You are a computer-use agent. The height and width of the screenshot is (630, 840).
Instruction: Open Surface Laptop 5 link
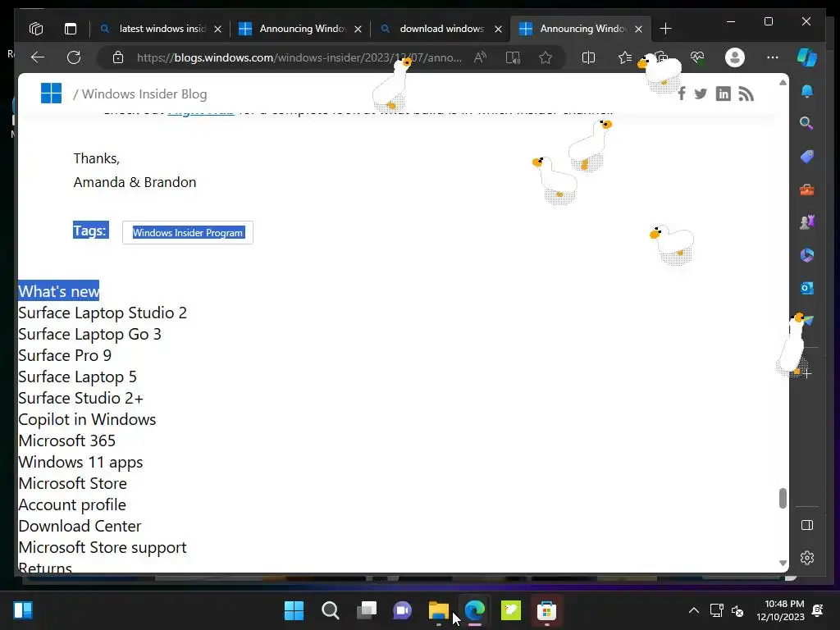pos(77,377)
